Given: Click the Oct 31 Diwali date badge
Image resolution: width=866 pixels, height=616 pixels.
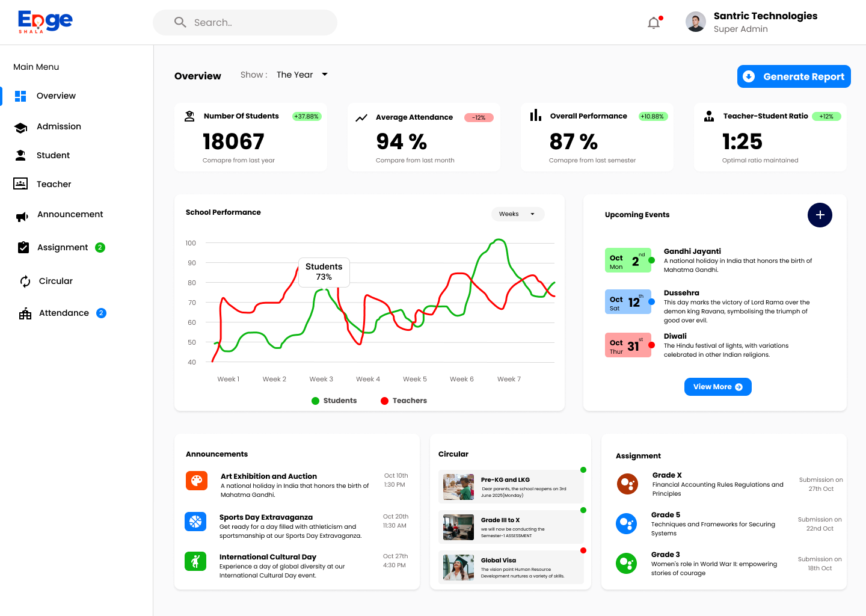Looking at the screenshot, I should 627,345.
